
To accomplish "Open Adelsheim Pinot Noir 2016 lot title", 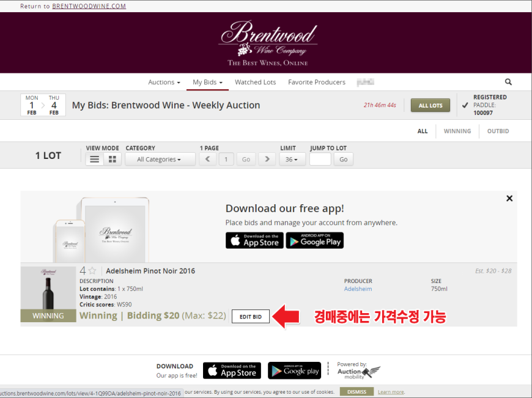I will (x=150, y=271).
